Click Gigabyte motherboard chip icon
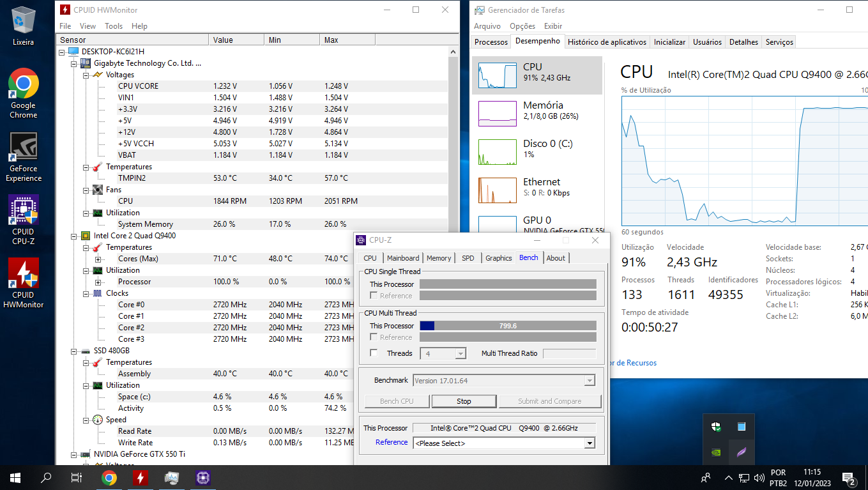The height and width of the screenshot is (490, 868). point(86,63)
